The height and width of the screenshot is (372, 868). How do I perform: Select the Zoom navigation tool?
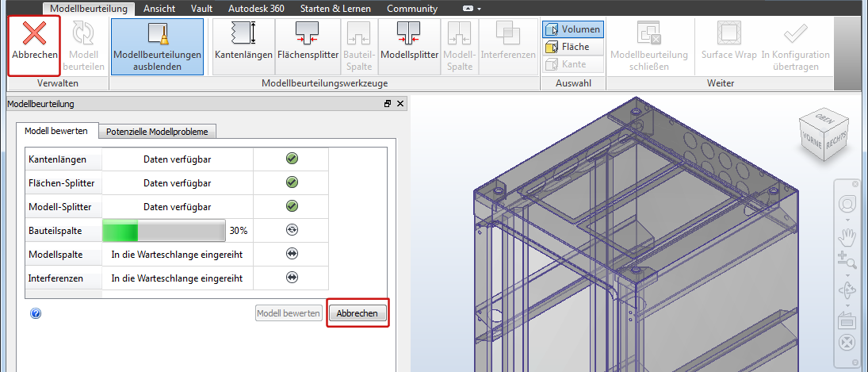click(x=847, y=259)
